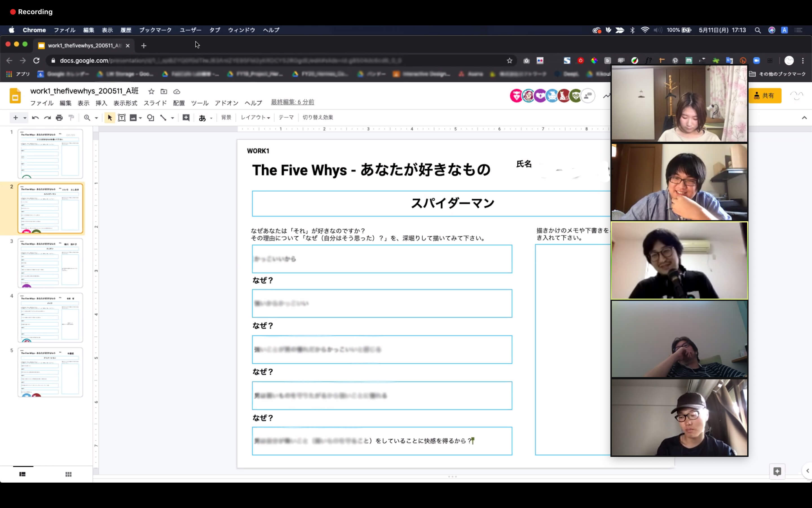This screenshot has width=812, height=508.
Task: Move the file using the folder icon
Action: point(164,91)
